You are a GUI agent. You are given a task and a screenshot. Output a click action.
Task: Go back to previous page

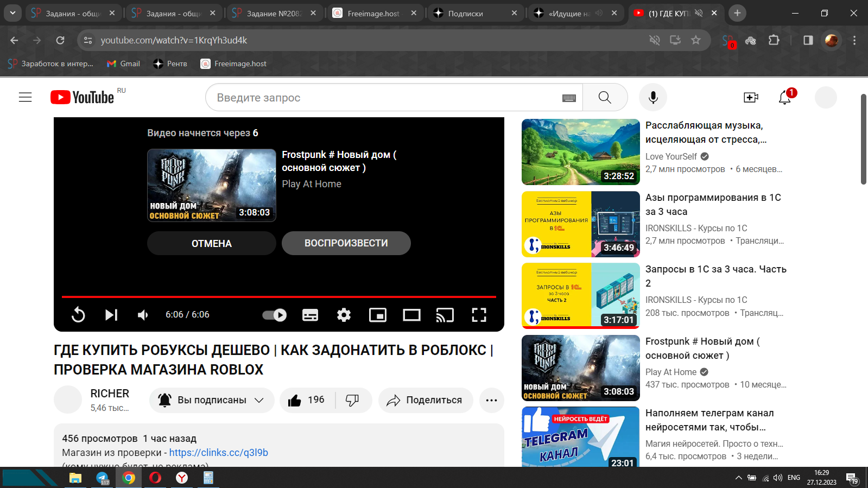15,40
